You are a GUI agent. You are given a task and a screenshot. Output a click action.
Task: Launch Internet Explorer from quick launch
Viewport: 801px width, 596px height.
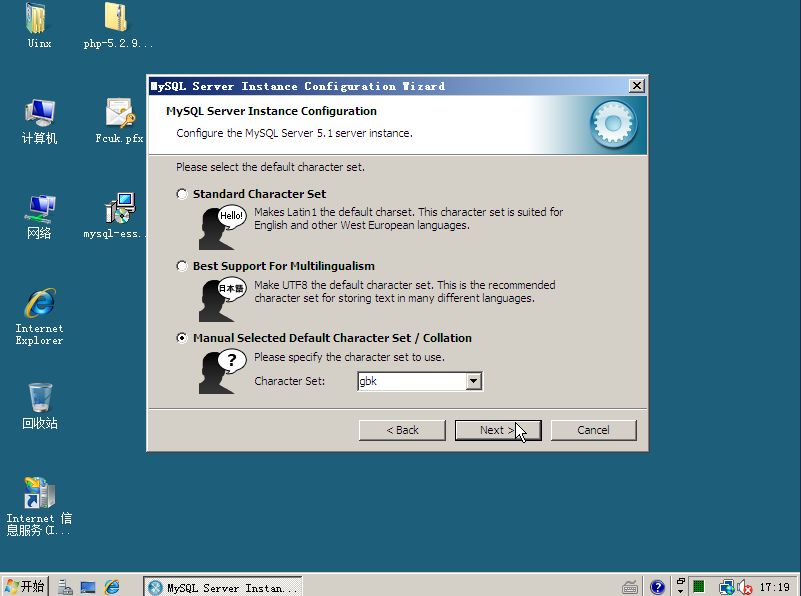112,587
